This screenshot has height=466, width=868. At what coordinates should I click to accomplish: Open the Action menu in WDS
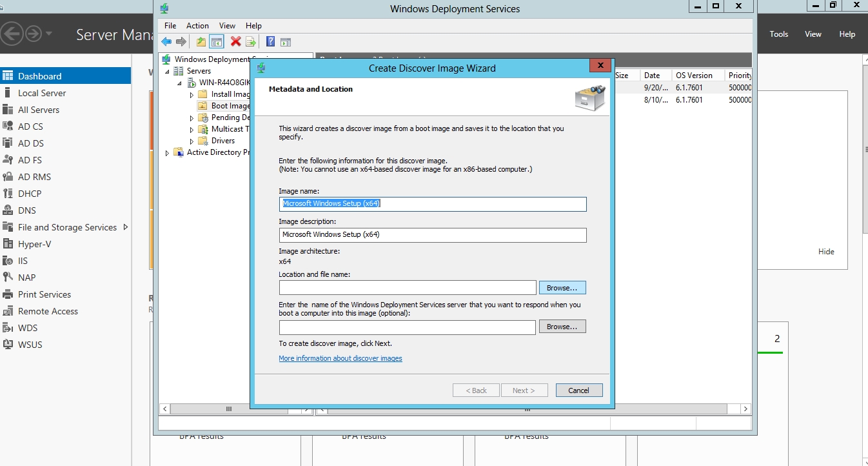click(x=197, y=26)
